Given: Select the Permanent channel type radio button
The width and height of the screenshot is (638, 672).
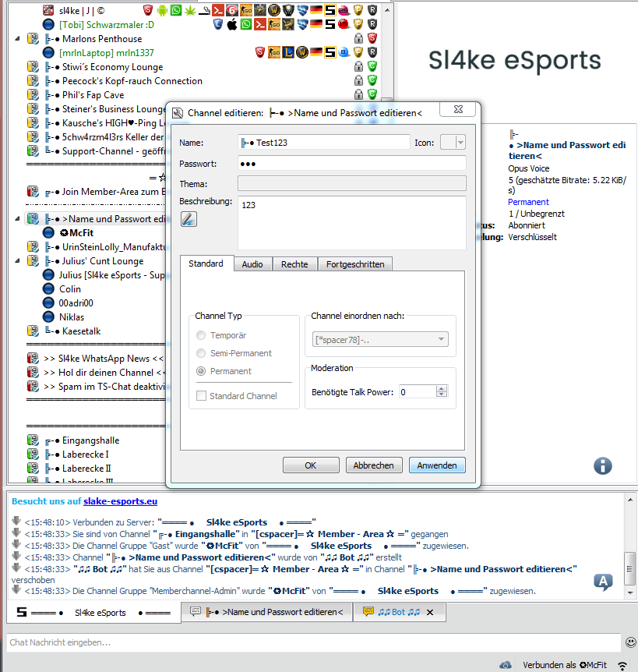Looking at the screenshot, I should click(201, 371).
